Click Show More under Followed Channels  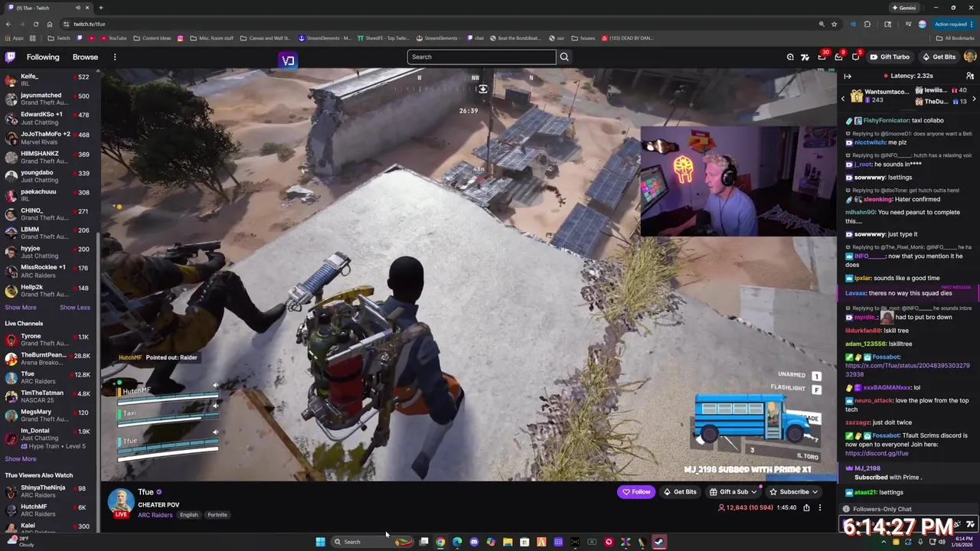pos(21,308)
